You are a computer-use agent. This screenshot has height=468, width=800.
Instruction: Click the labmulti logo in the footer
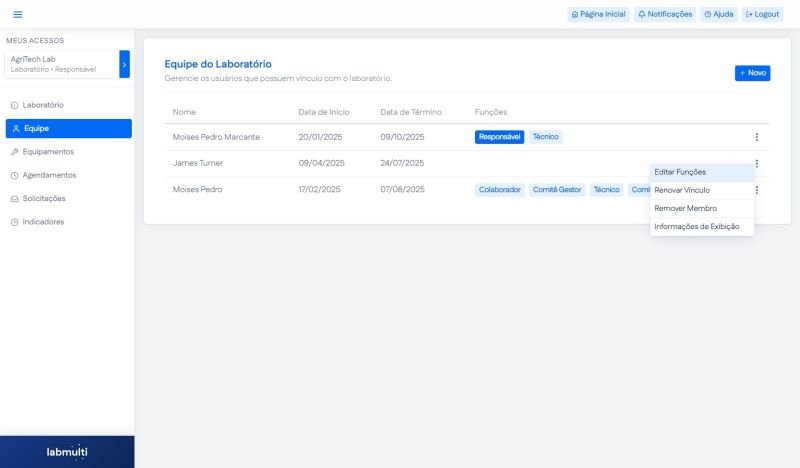coord(67,452)
